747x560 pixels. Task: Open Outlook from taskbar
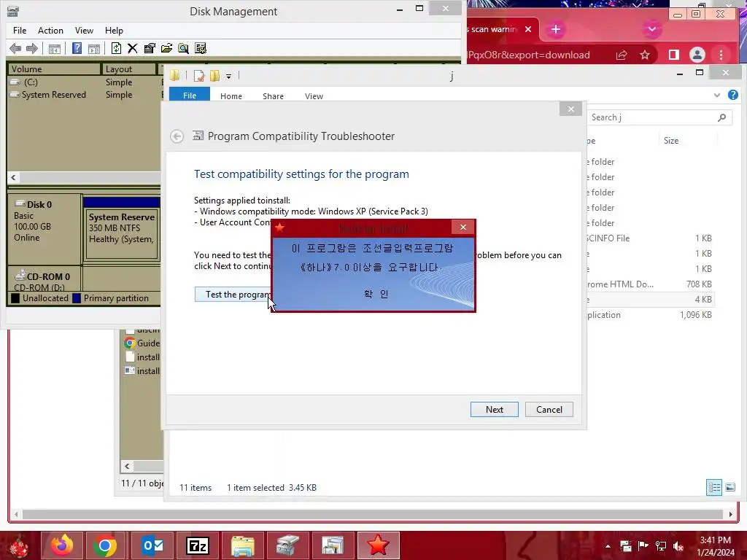(153, 545)
